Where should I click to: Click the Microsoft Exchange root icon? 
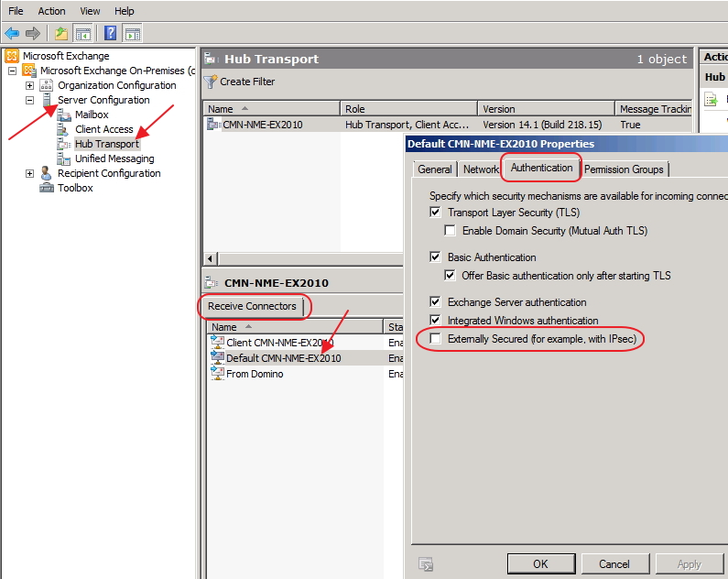tap(12, 56)
